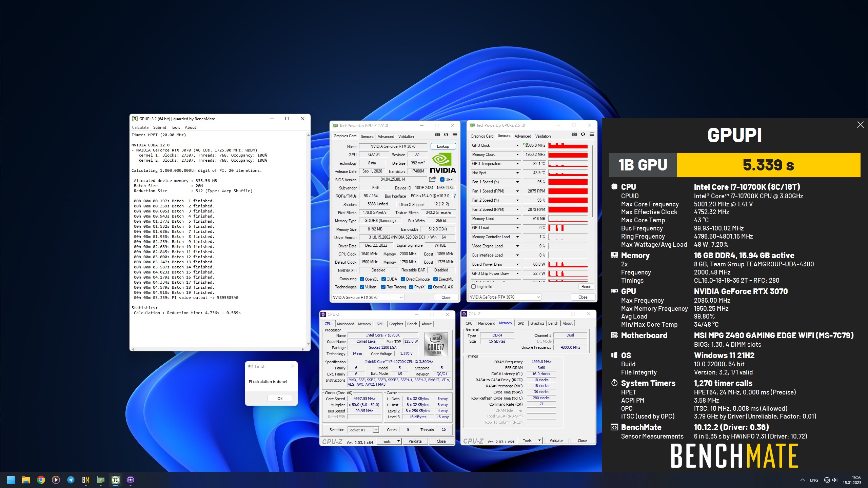Open the Windows Start button
Image resolution: width=868 pixels, height=488 pixels.
click(11, 480)
